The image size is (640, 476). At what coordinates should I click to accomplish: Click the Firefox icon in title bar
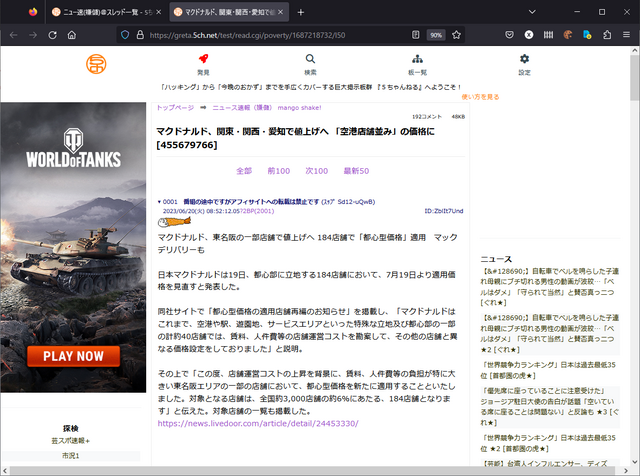tap(33, 12)
